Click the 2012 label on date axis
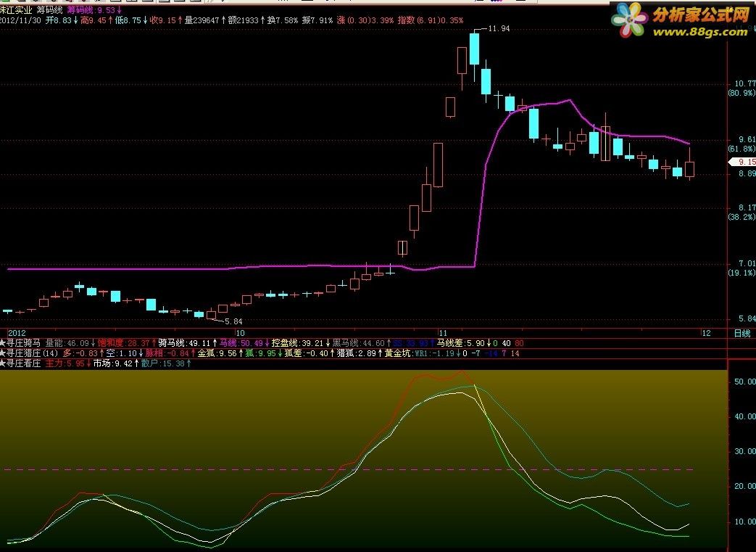Screen dimensions: 756x552 [17, 333]
